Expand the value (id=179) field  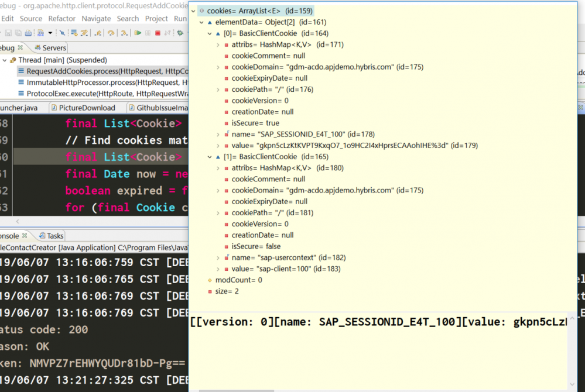(x=218, y=145)
